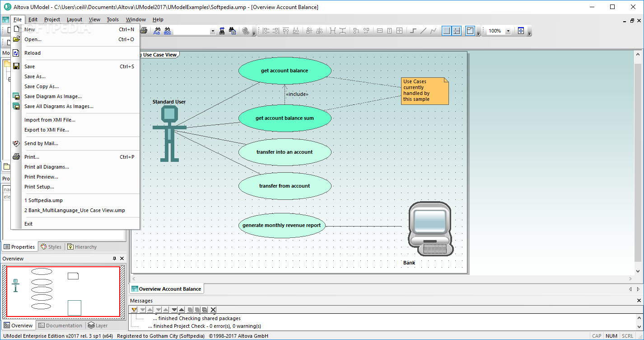Choose Export to XMI File...
644x340 pixels.
click(x=75, y=130)
